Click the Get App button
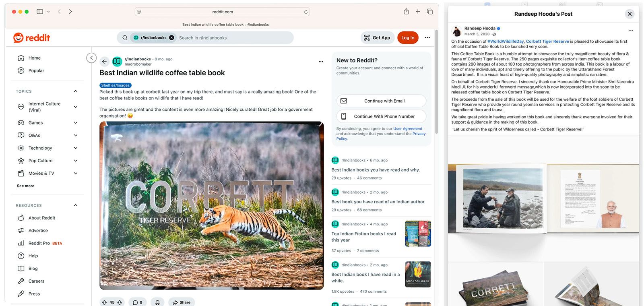The image size is (644, 306). (x=377, y=38)
